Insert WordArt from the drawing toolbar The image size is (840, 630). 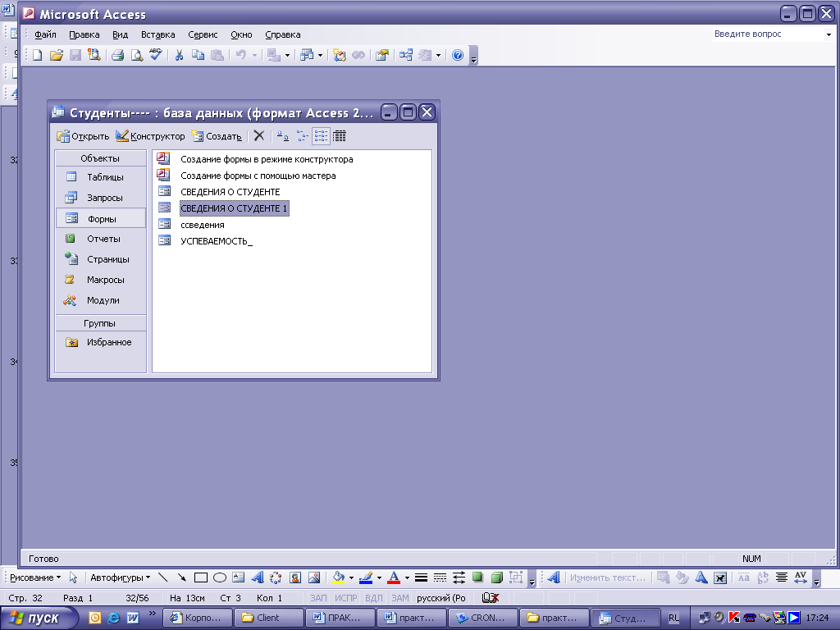pyautogui.click(x=257, y=577)
